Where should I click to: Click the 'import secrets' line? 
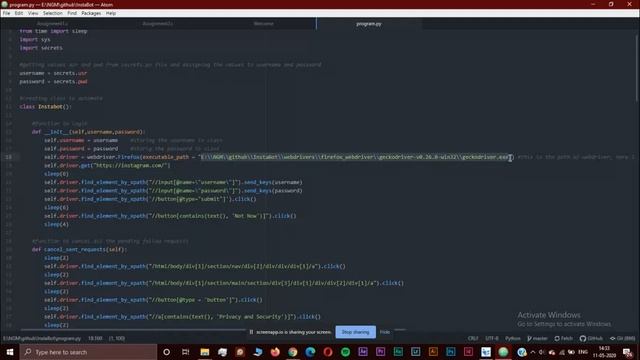coord(41,48)
